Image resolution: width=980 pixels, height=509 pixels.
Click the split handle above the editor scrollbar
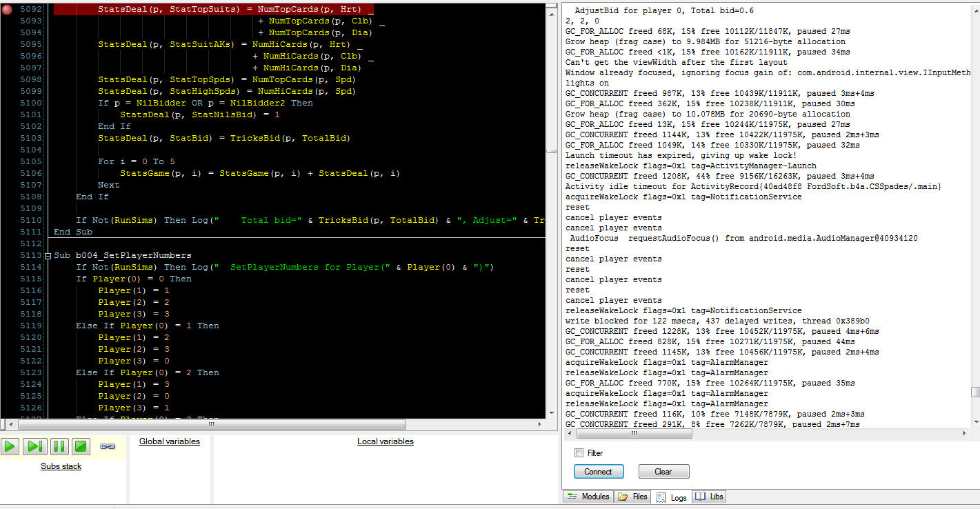(x=550, y=6)
